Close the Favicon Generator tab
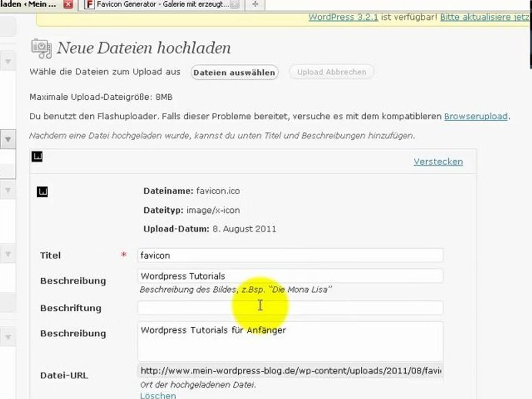532x399 pixels. click(234, 4)
